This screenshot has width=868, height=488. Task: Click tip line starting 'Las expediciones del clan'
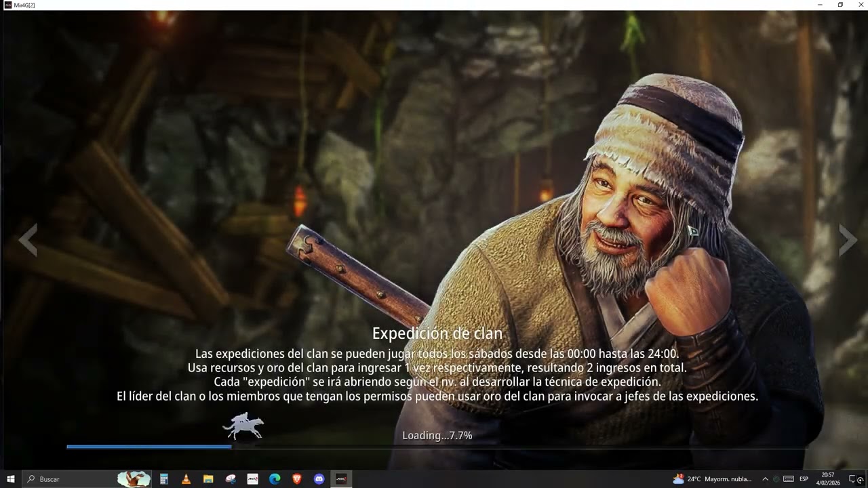[x=437, y=354]
